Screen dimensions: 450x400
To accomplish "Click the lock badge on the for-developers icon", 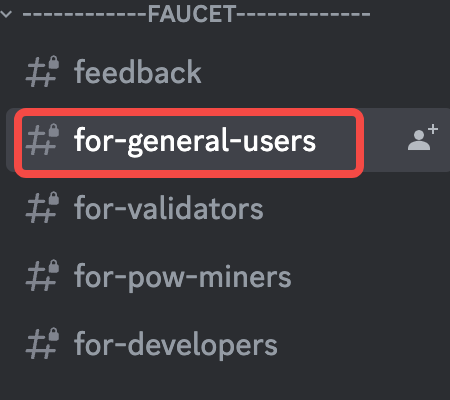I will pyautogui.click(x=54, y=335).
